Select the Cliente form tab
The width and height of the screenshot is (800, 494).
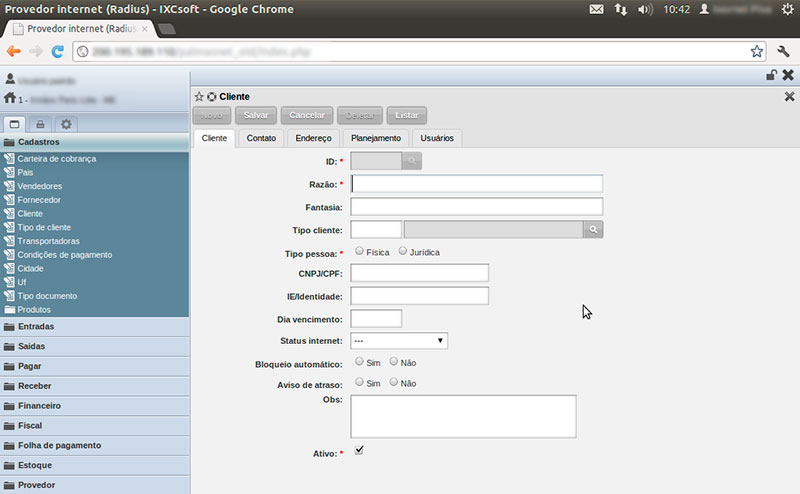[x=214, y=138]
